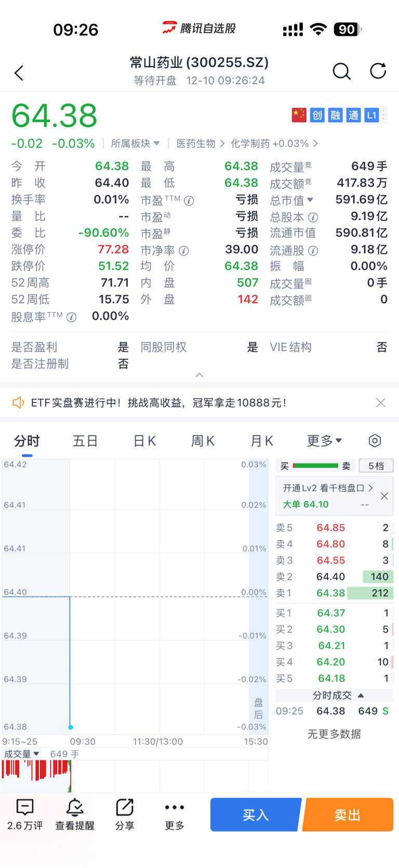Select the 周K chart tab

203,441
